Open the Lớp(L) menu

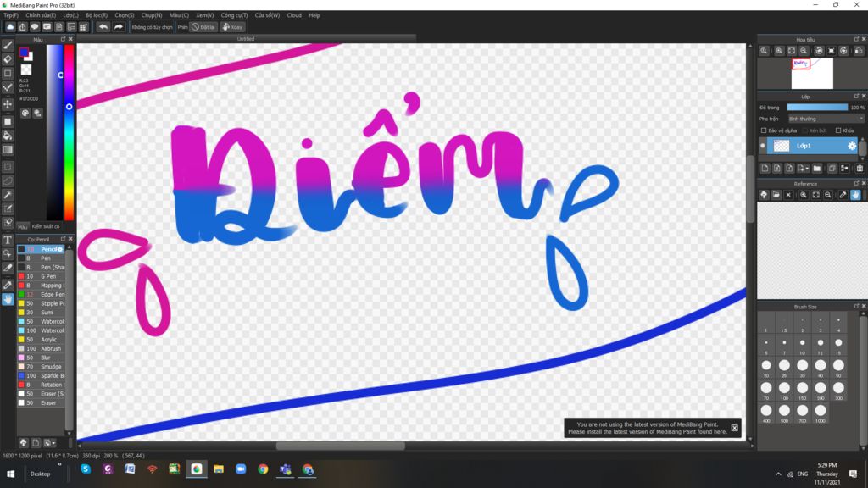tap(71, 15)
